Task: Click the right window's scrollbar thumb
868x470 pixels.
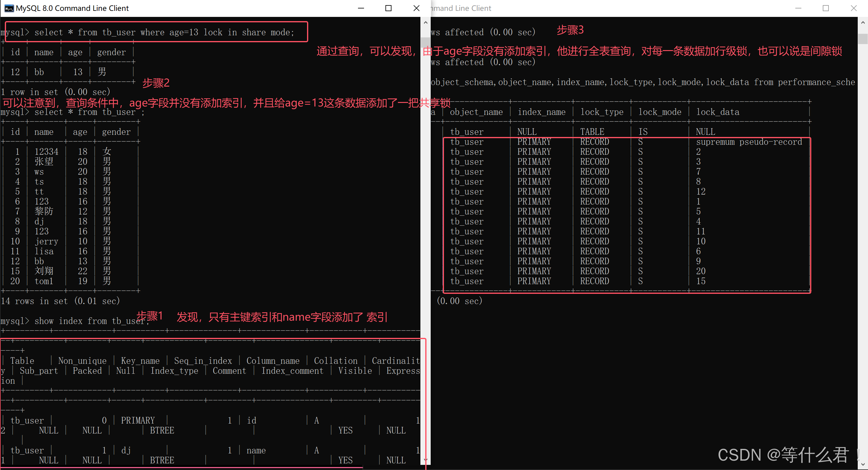Action: click(x=863, y=39)
